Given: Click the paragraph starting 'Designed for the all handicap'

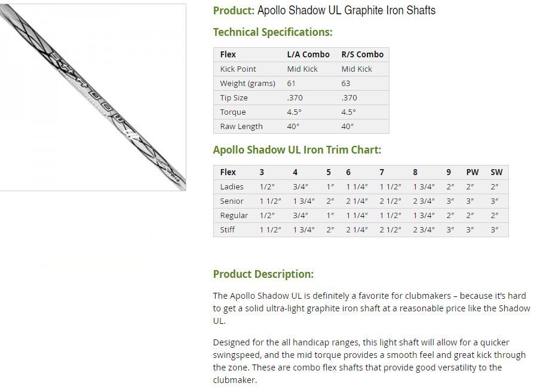Looking at the screenshot, I should click(x=369, y=361).
